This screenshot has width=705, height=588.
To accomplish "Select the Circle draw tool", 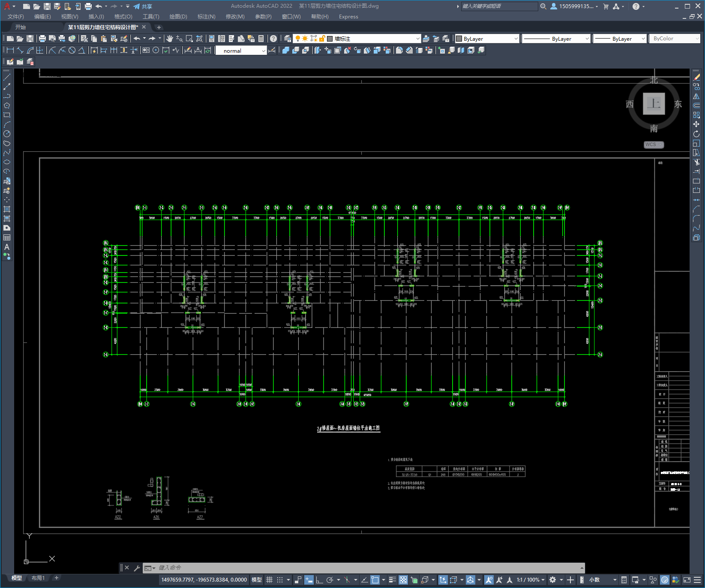I will [x=7, y=134].
